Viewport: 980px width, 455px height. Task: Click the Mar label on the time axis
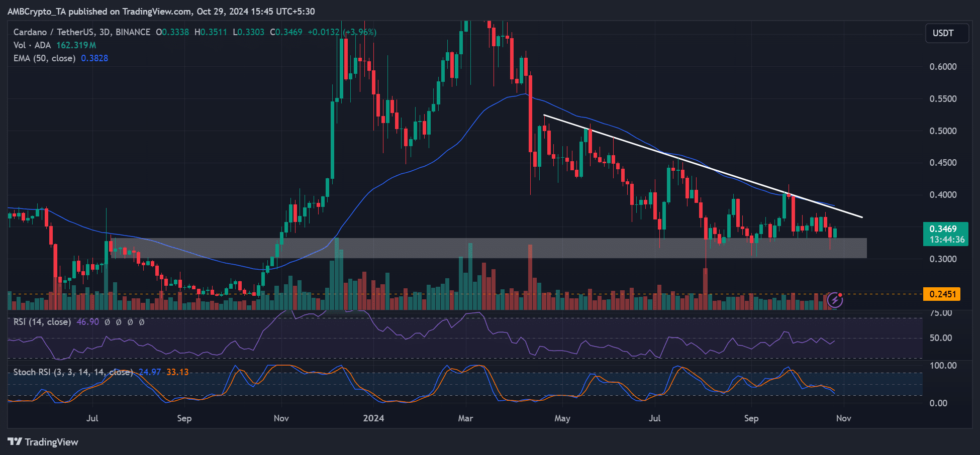pyautogui.click(x=465, y=418)
